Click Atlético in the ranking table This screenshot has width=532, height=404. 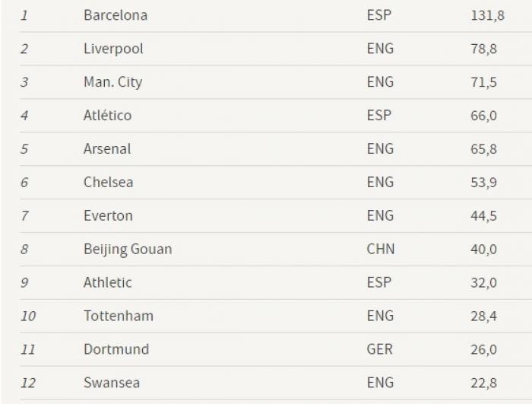(x=108, y=116)
